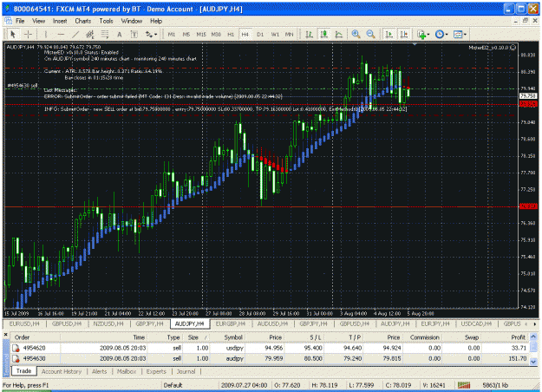Pick the vertical line drawing tool
The width and height of the screenshot is (542, 392).
[46, 34]
